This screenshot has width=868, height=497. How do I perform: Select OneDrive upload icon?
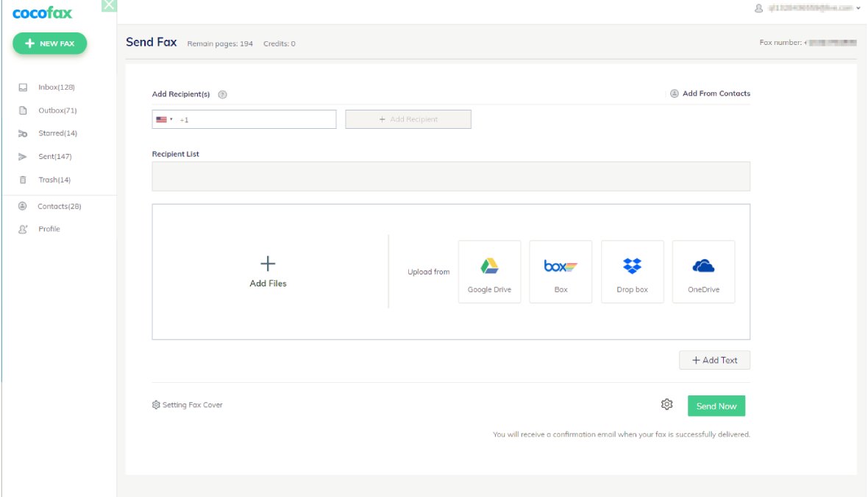pyautogui.click(x=703, y=272)
